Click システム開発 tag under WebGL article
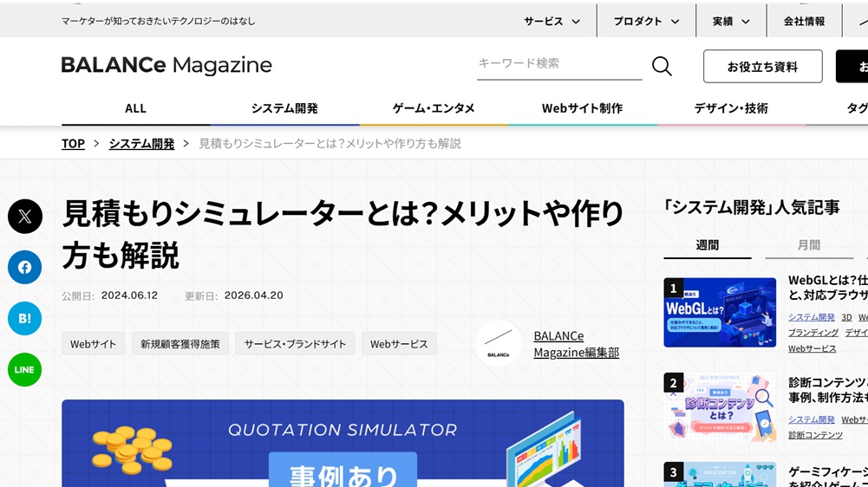868x487 pixels. 811,317
